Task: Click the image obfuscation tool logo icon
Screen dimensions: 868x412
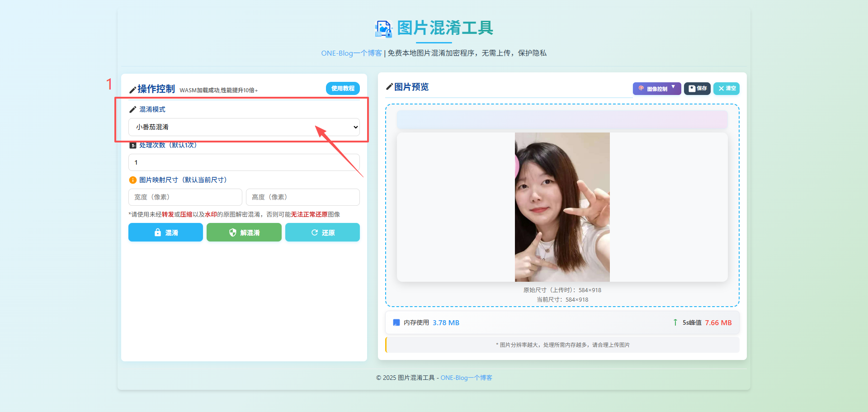Action: point(383,28)
